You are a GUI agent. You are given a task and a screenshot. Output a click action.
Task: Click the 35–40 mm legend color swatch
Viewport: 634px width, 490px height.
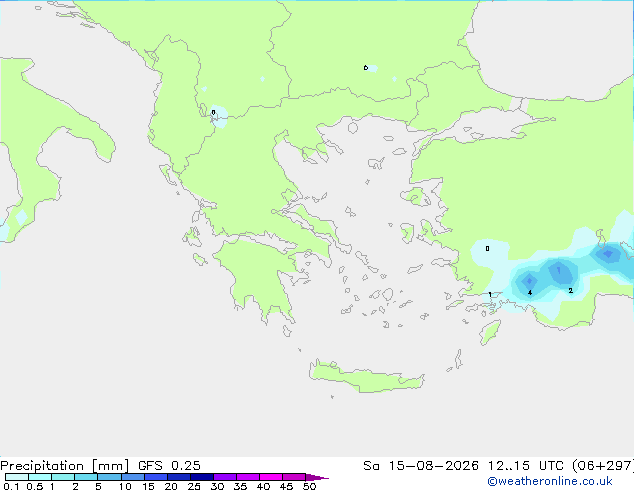248,477
